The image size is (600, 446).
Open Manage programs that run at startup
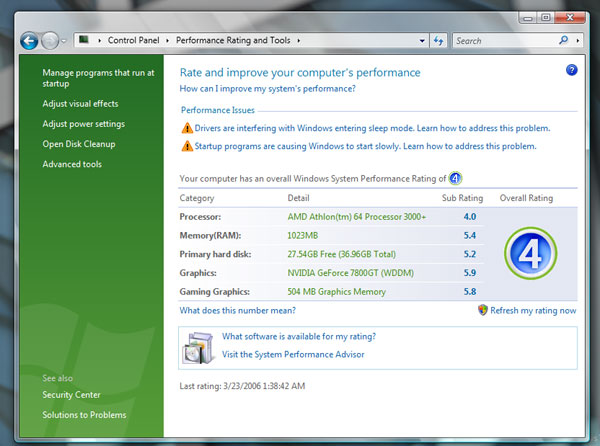[98, 78]
